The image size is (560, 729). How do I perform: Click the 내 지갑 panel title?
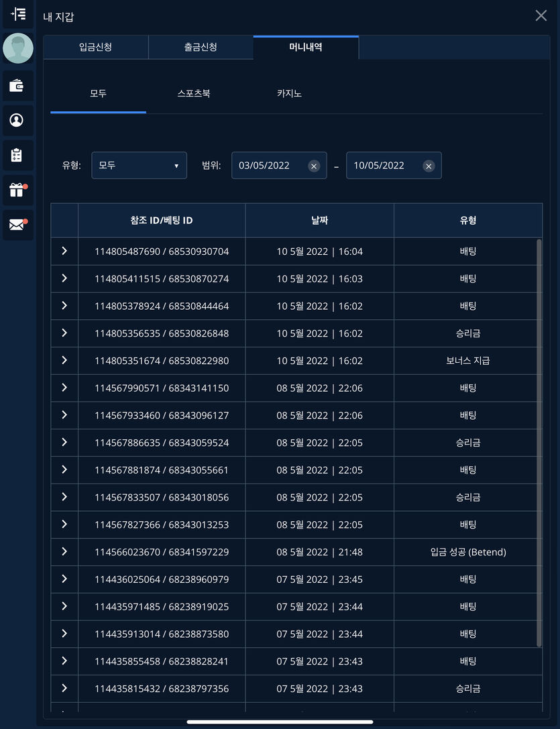[58, 17]
